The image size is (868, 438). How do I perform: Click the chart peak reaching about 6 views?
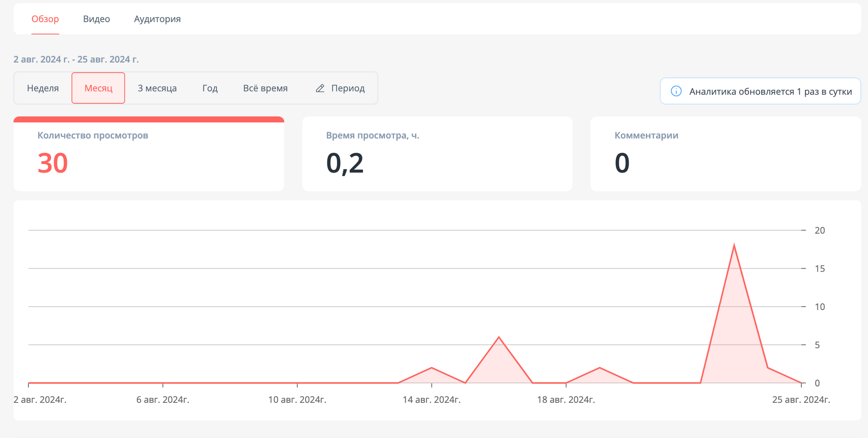pyautogui.click(x=499, y=337)
